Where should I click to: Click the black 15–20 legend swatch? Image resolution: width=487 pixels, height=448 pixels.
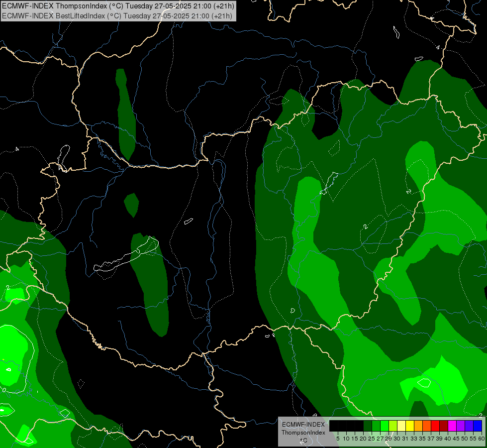[359, 426]
